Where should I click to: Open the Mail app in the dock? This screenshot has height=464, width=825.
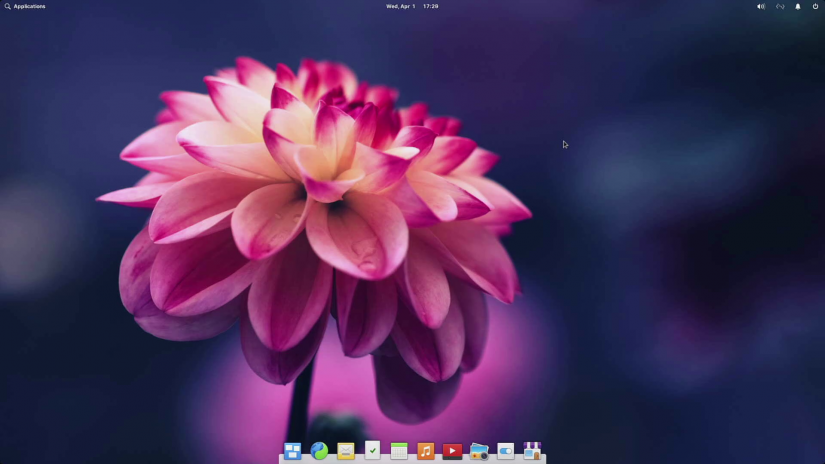tap(346, 451)
